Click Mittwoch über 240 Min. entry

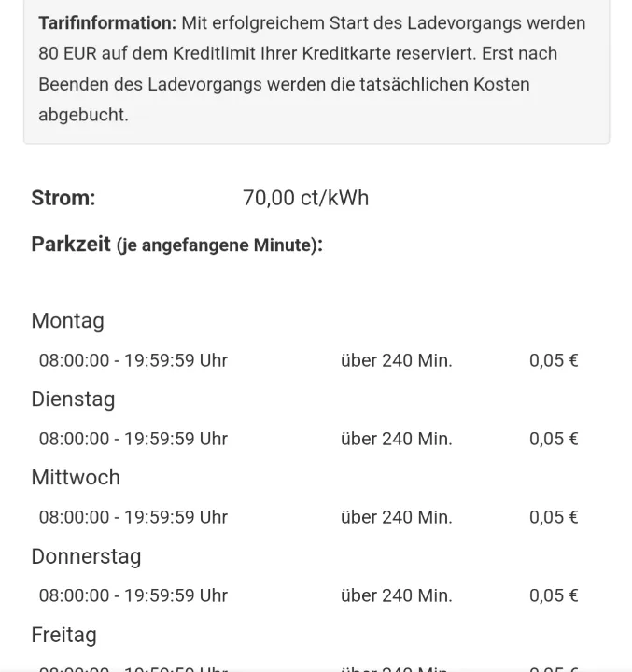[x=397, y=517]
